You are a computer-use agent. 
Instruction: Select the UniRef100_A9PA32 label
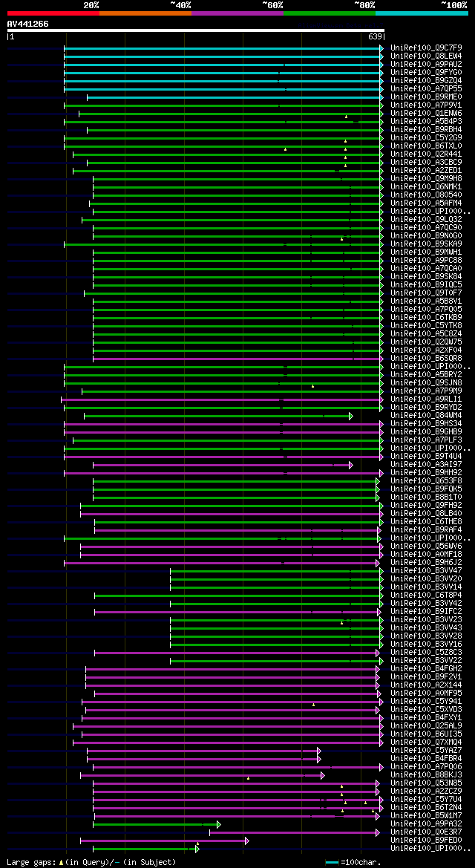pos(426,824)
